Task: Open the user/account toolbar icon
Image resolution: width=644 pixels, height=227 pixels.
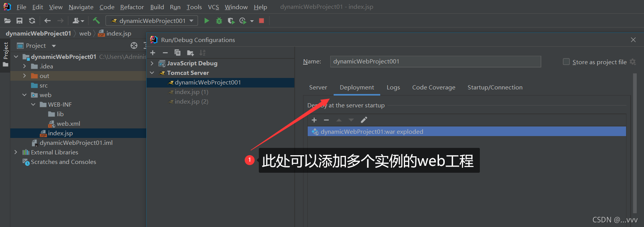Action: (78, 21)
